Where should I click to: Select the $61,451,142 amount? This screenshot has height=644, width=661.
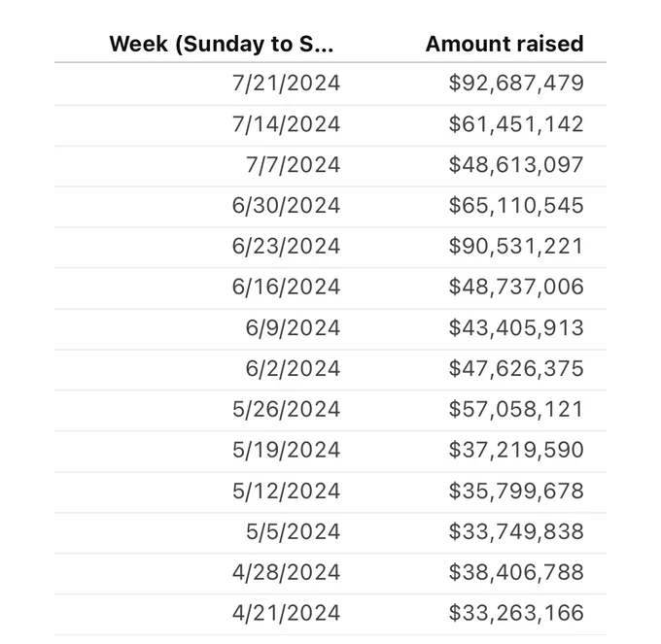(516, 124)
